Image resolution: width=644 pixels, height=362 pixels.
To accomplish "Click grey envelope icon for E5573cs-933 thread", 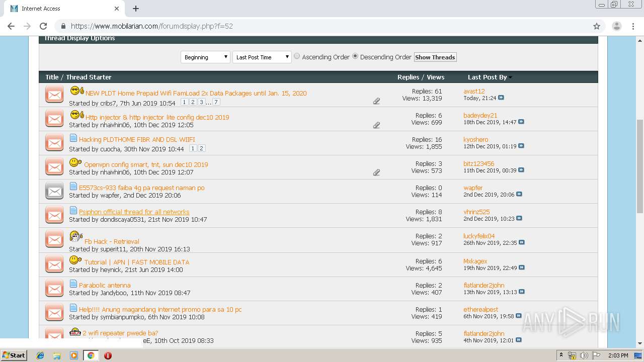I will point(54,191).
